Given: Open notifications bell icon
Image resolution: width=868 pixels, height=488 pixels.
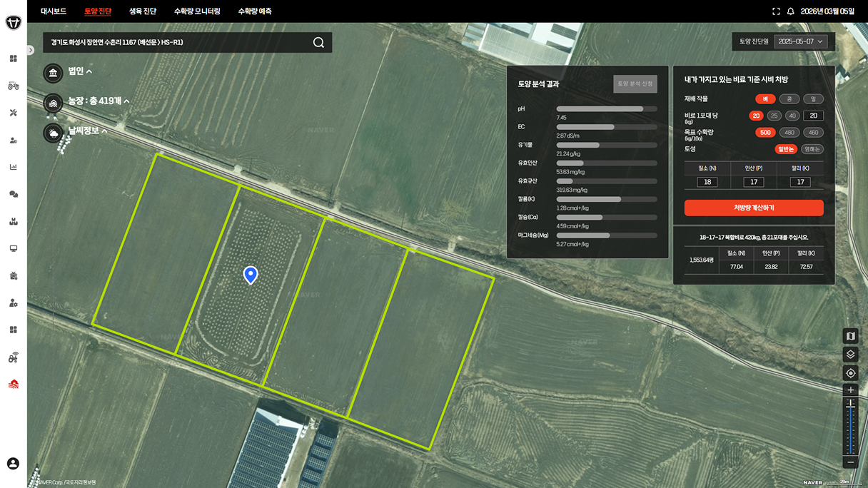Looking at the screenshot, I should tap(790, 11).
